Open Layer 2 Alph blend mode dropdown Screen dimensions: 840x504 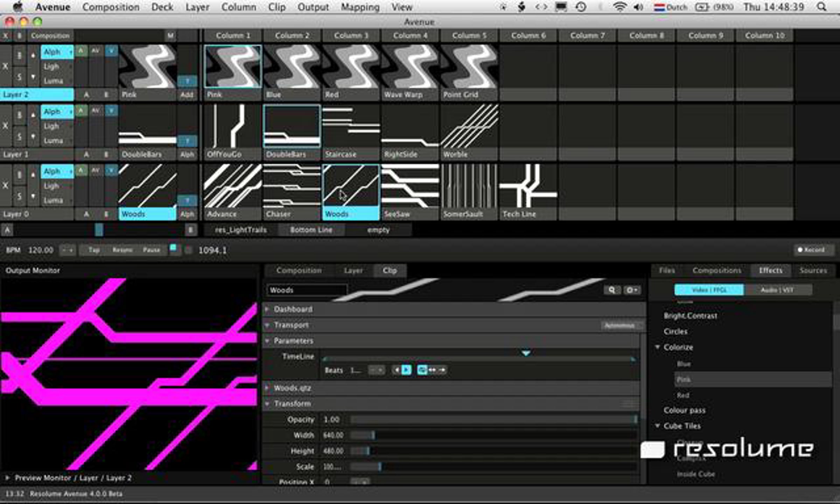point(57,52)
